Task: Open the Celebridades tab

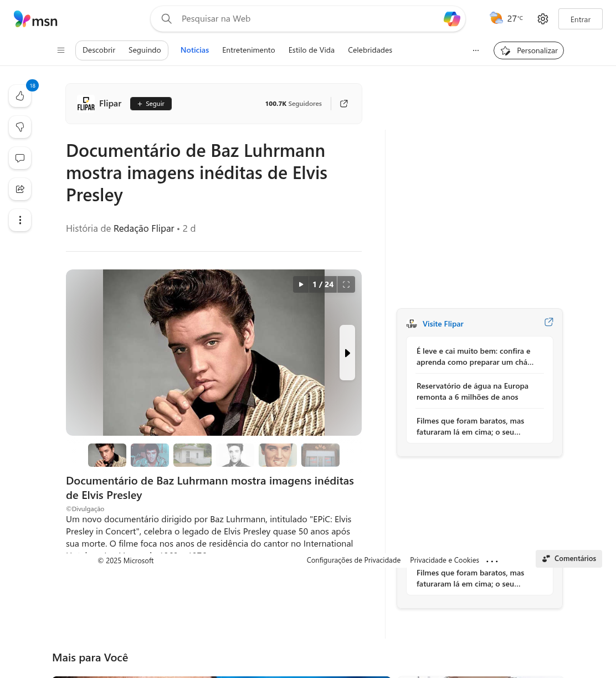Action: (370, 50)
